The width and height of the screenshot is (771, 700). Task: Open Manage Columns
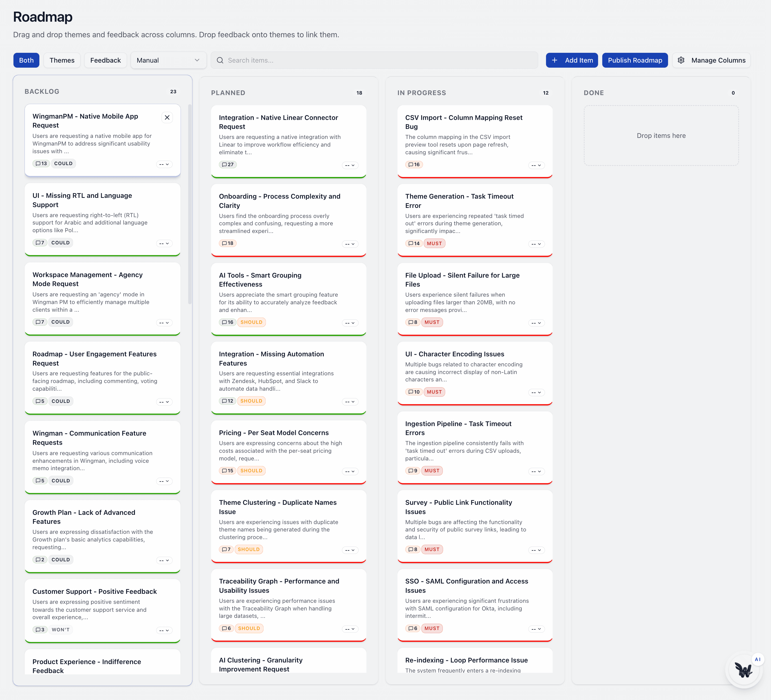711,60
